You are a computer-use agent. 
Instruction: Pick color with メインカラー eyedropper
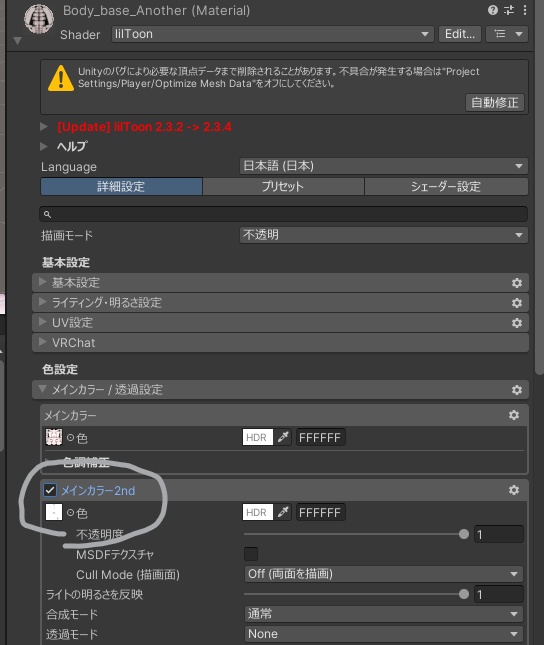283,437
